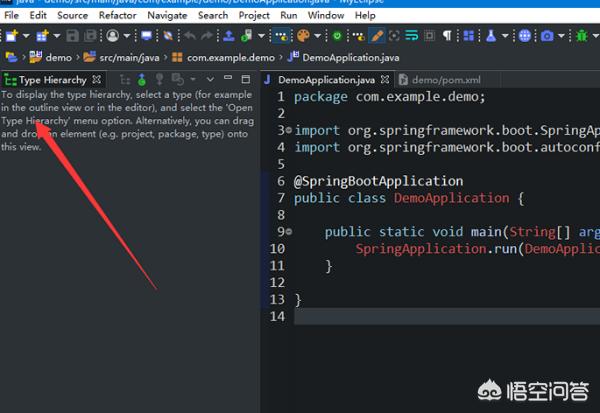Switch to the demo/pom.xml tab
The height and width of the screenshot is (413, 600).
click(x=439, y=79)
